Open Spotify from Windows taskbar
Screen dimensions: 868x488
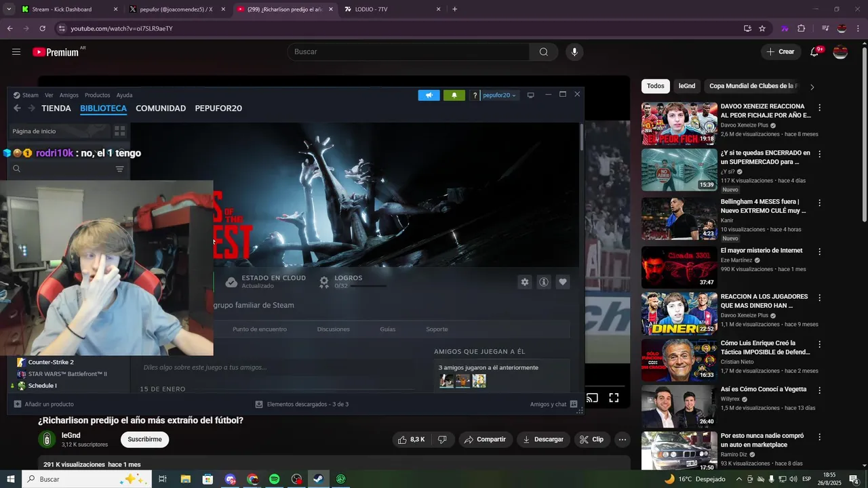click(x=274, y=479)
